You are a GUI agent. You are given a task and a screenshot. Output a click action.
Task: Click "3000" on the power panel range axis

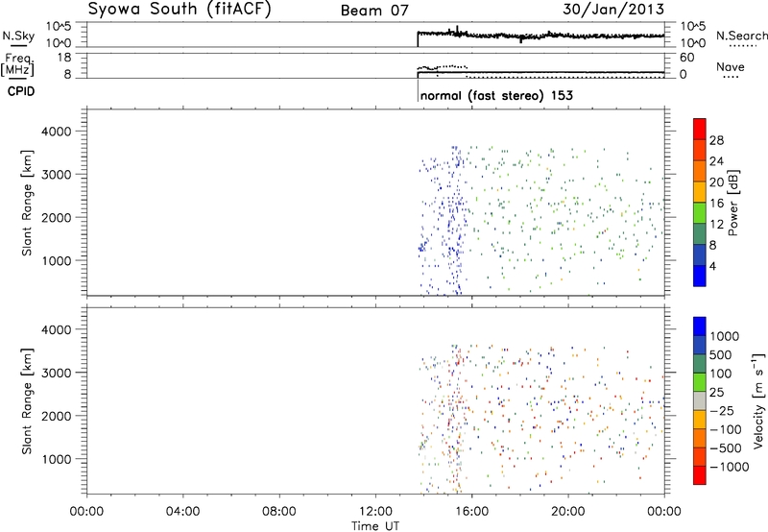57,175
